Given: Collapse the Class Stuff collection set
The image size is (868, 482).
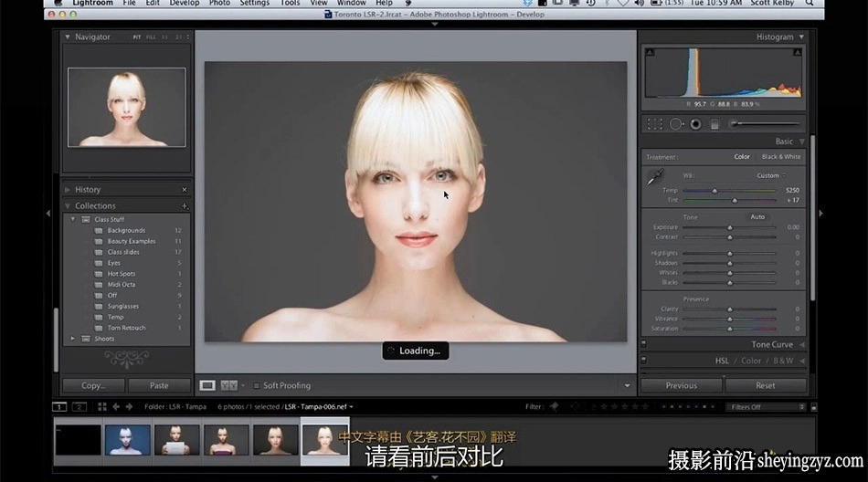Looking at the screenshot, I should (x=72, y=219).
